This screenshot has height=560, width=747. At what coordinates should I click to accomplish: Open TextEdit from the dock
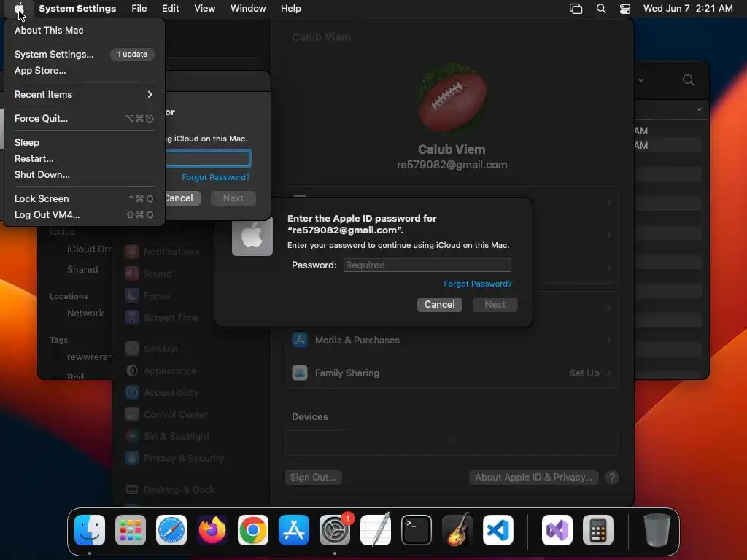pyautogui.click(x=376, y=530)
